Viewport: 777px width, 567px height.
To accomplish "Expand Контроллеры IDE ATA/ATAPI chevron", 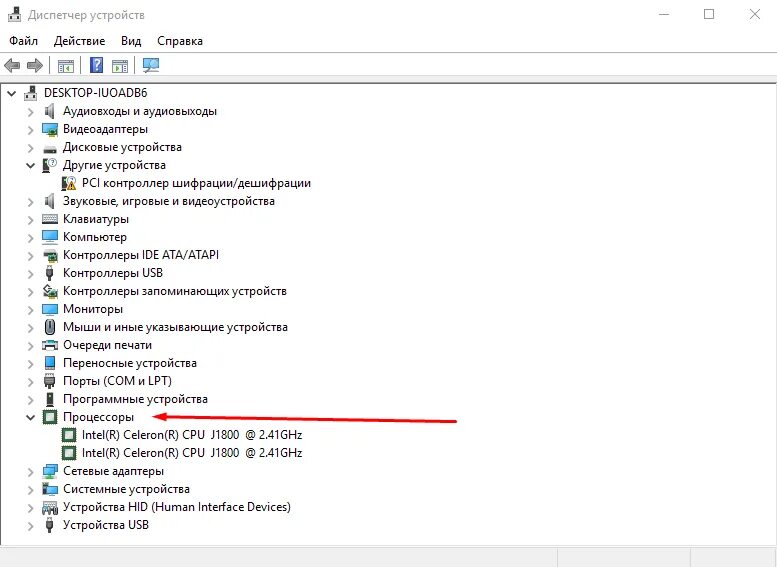I will [x=31, y=256].
